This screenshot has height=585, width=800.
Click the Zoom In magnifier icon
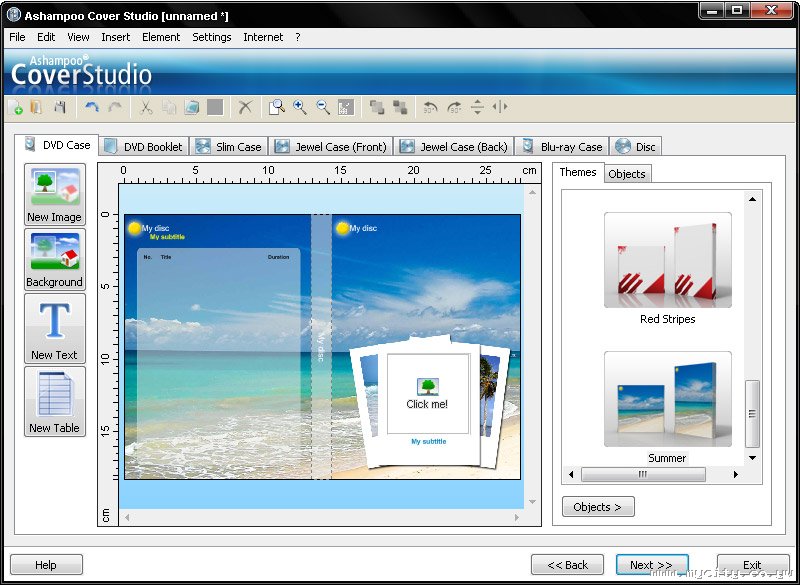coord(300,107)
